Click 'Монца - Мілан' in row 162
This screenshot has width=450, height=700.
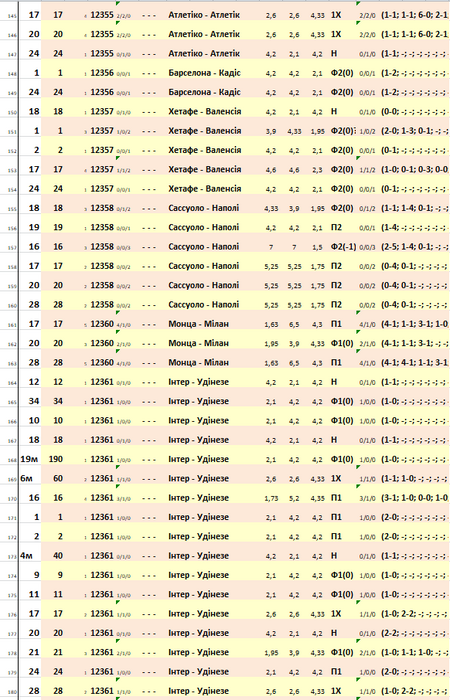[x=198, y=343]
